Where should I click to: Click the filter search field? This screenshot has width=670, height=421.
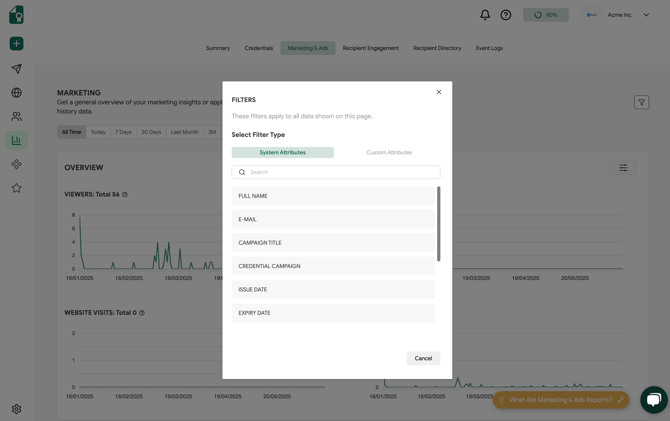point(336,172)
